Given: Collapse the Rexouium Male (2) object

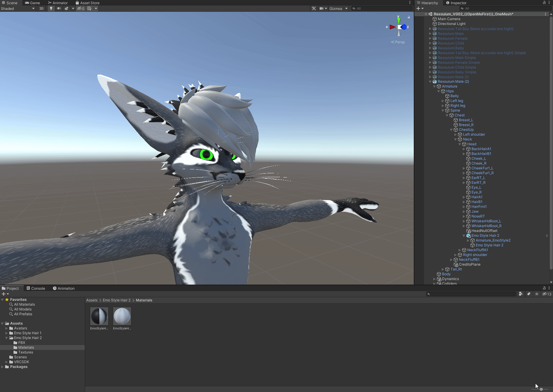Looking at the screenshot, I should point(430,82).
